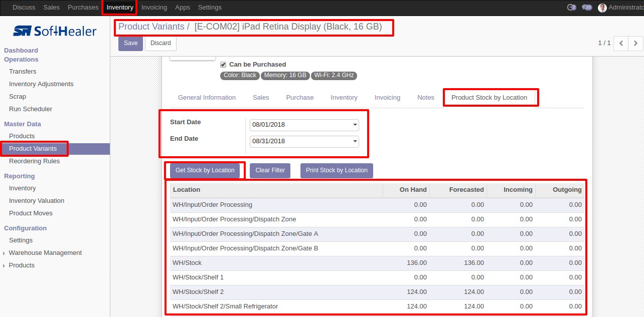The width and height of the screenshot is (644, 317).
Task: Toggle the Can be Purchased checkbox
Action: (x=223, y=65)
